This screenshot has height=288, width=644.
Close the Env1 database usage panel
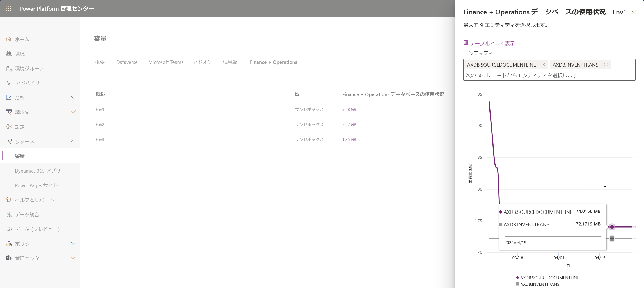click(x=633, y=12)
